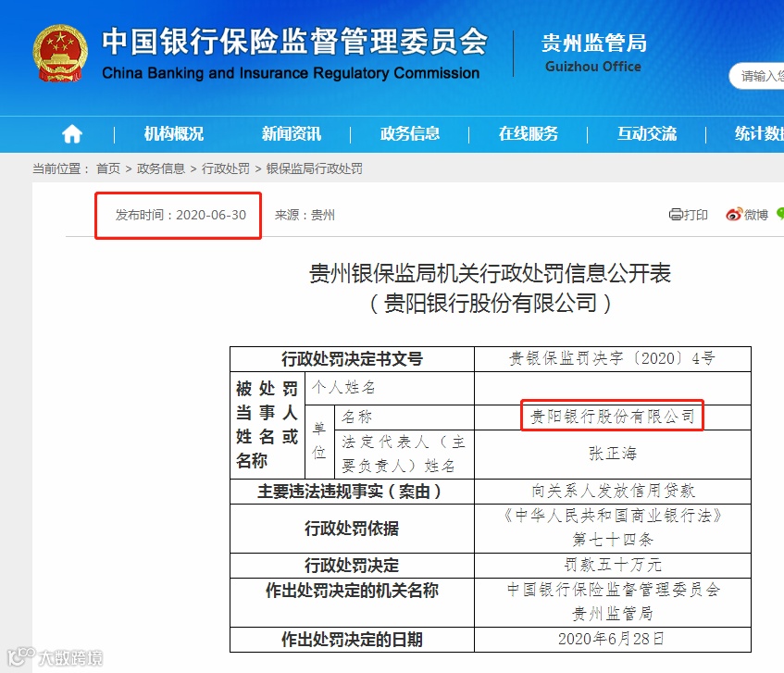The image size is (784, 673).
Task: Click table header 行政处罚依据
Action: point(352,529)
